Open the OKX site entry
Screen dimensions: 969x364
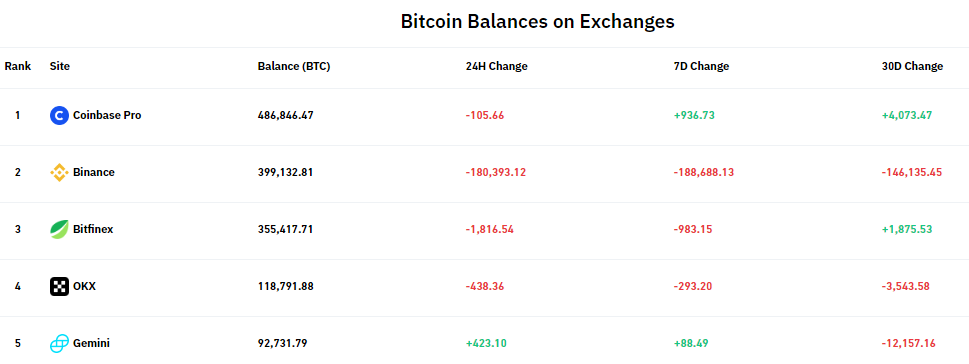[84, 286]
